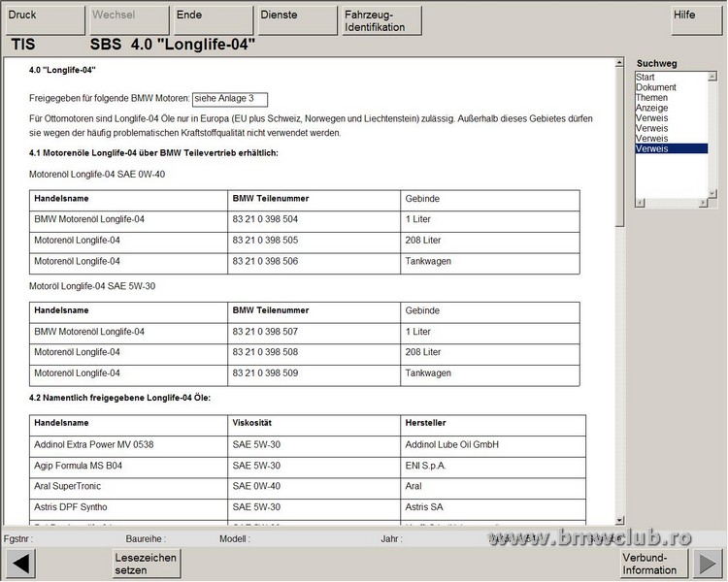728x582 pixels.
Task: Click the 'Modell :' status label
Action: [x=235, y=539]
